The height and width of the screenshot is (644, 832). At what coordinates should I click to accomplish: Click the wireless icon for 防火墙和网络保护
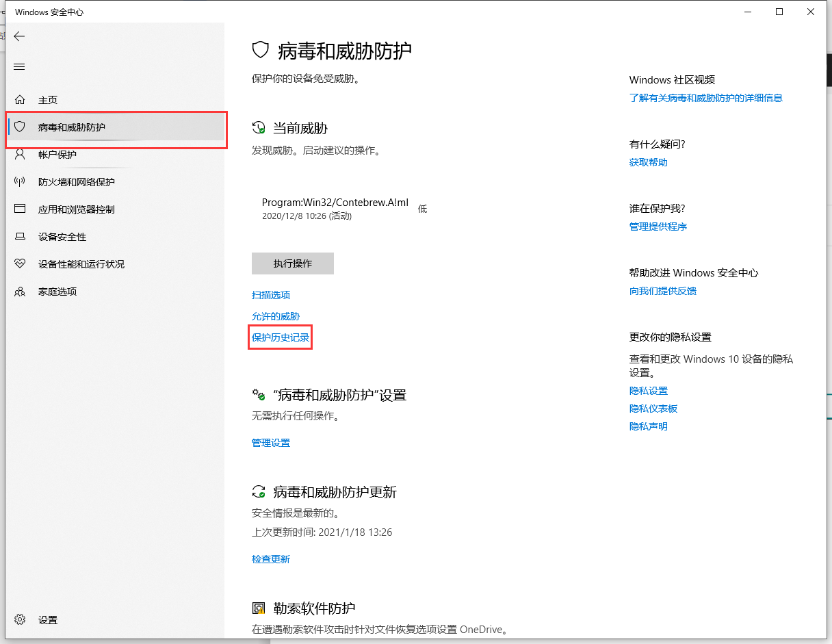coord(20,182)
